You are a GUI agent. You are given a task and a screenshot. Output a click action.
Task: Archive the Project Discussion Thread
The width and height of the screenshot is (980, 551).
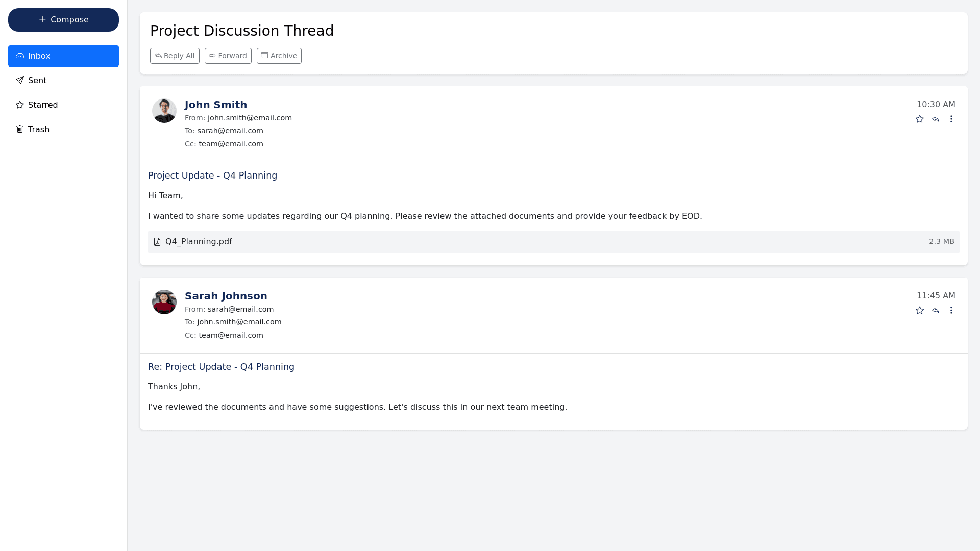point(279,56)
